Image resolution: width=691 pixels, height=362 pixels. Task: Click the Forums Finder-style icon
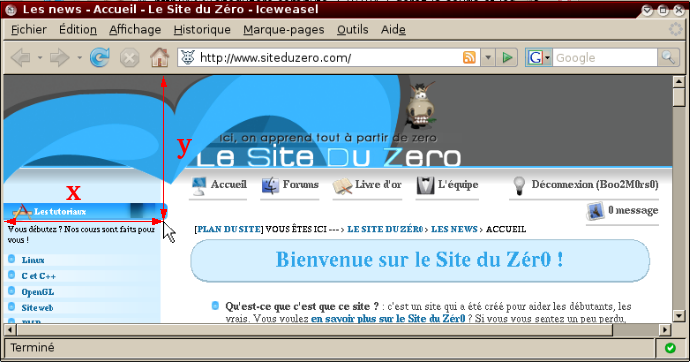click(x=270, y=186)
